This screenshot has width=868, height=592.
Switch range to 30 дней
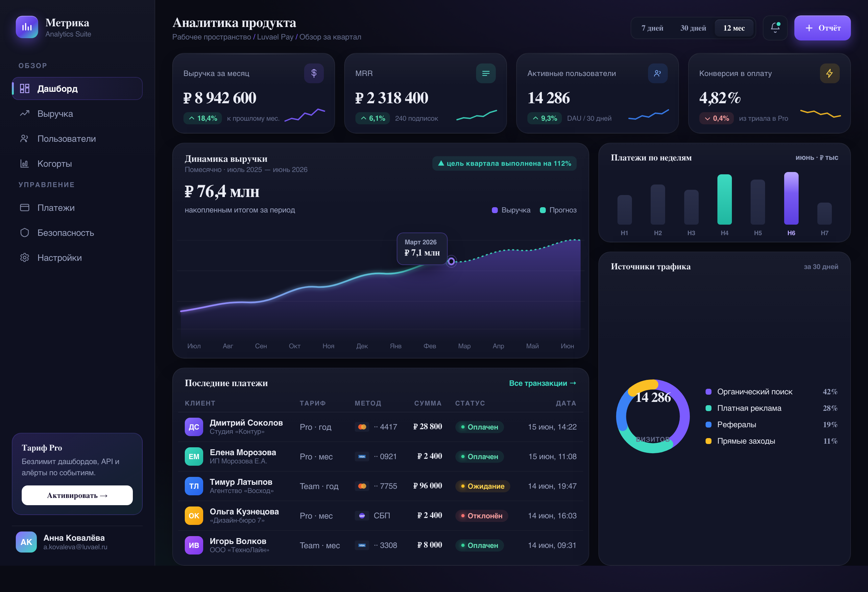(693, 28)
